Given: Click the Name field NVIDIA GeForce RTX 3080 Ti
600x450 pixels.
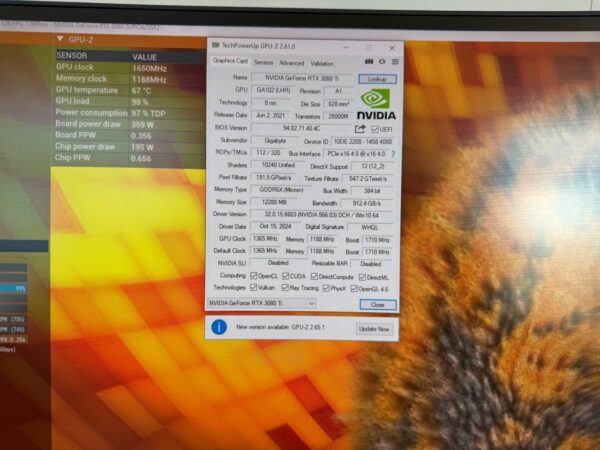Looking at the screenshot, I should click(x=302, y=78).
